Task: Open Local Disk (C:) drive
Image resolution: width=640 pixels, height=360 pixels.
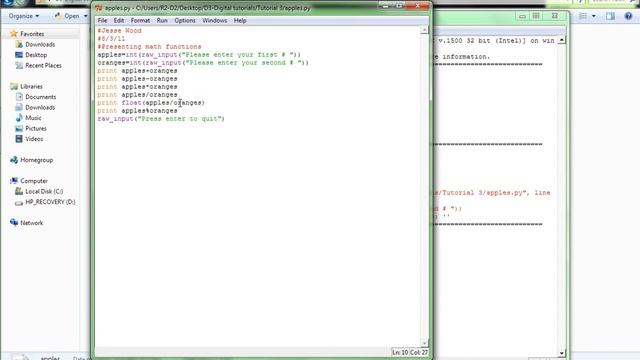Action: tap(44, 191)
